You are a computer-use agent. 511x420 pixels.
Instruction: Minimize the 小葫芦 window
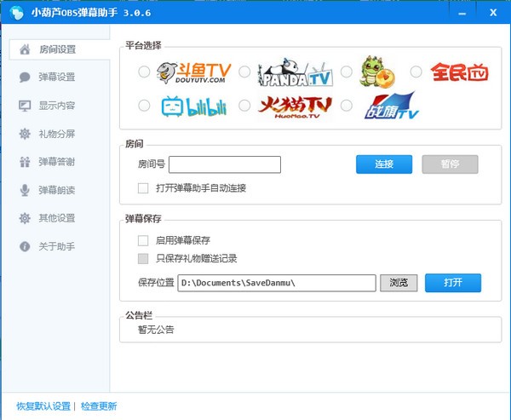coord(462,13)
